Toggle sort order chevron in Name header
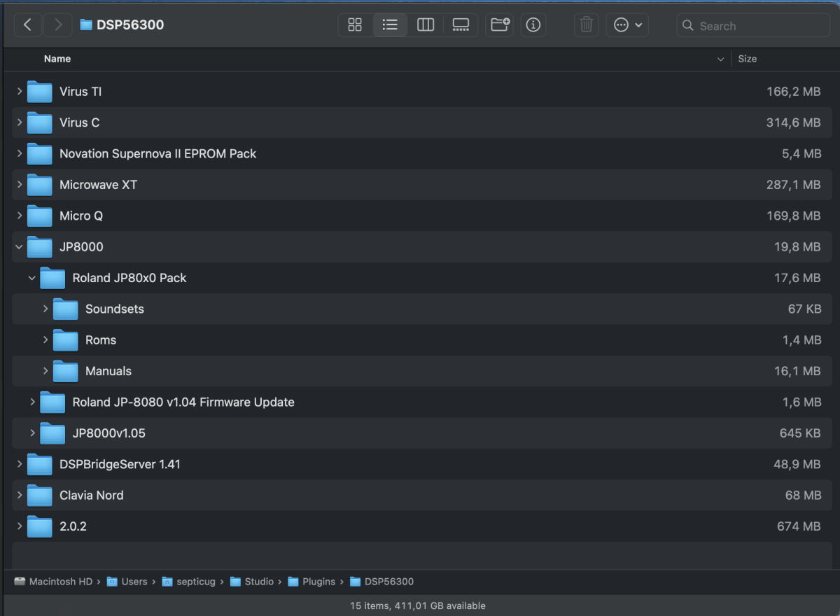This screenshot has width=840, height=616. (x=720, y=59)
